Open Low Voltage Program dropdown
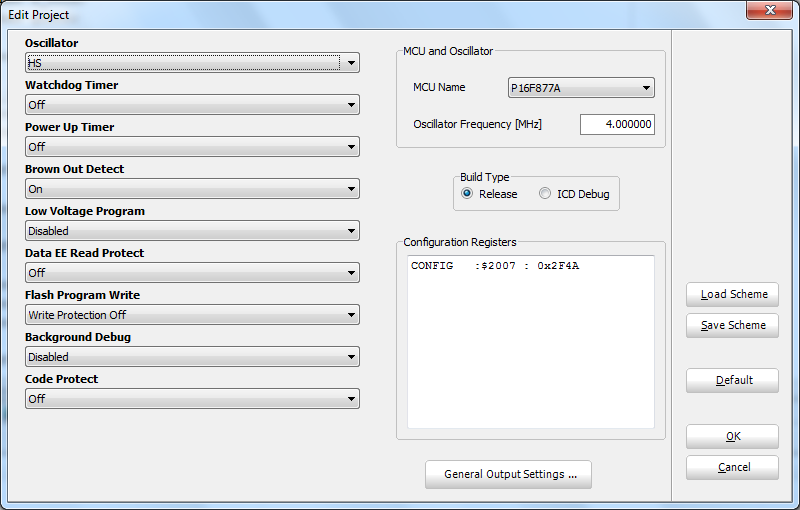800x510 pixels. (192, 231)
